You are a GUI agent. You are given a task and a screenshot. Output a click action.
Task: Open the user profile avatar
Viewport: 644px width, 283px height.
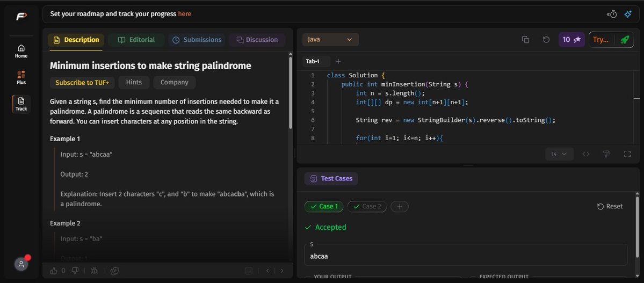[x=21, y=264]
